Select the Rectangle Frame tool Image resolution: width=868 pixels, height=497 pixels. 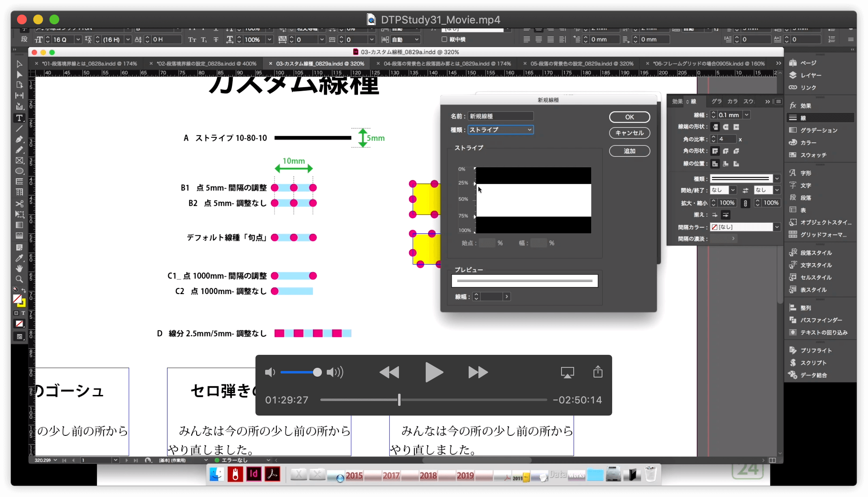click(x=19, y=160)
